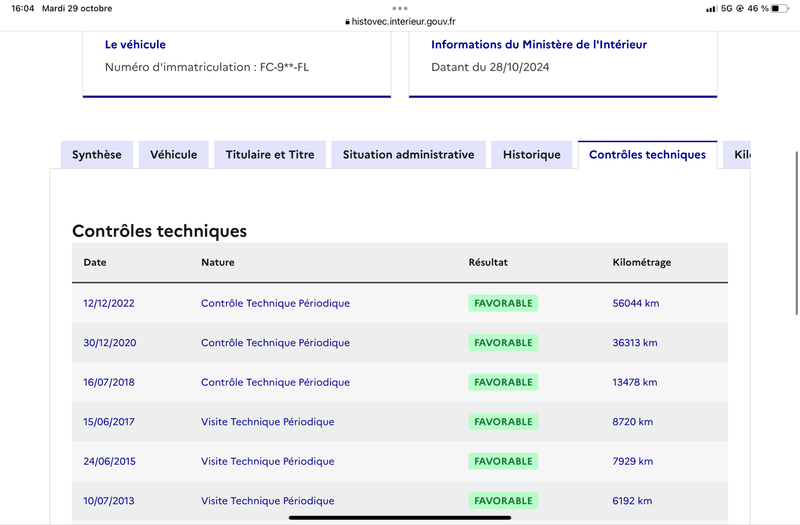The image size is (800, 525).
Task: Click the Date column header
Action: coord(95,262)
